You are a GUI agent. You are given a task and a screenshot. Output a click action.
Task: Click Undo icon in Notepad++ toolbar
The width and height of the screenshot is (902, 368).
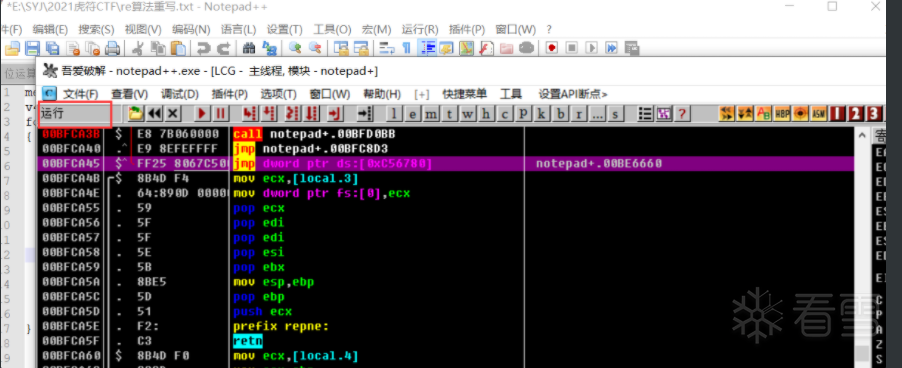tap(203, 48)
